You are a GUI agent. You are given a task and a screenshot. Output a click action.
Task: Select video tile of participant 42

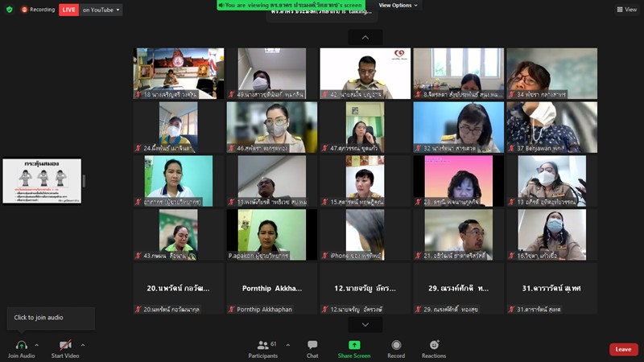[365, 73]
